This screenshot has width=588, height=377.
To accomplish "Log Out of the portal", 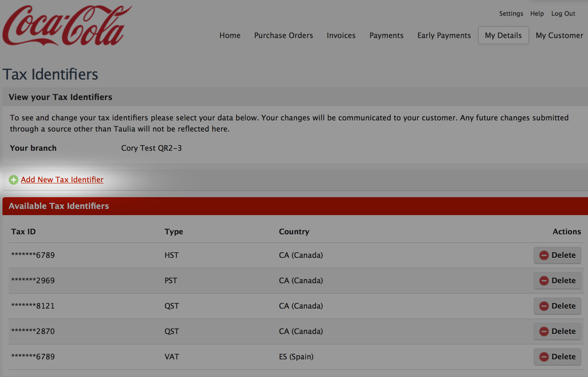I will [x=563, y=14].
